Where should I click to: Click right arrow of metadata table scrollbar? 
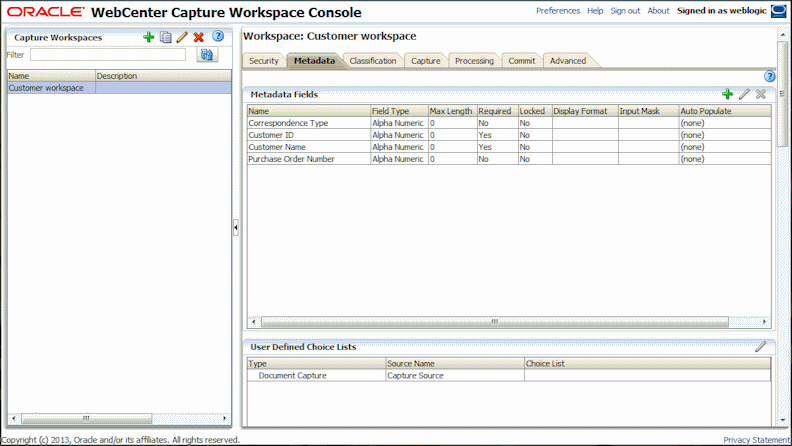tap(765, 322)
